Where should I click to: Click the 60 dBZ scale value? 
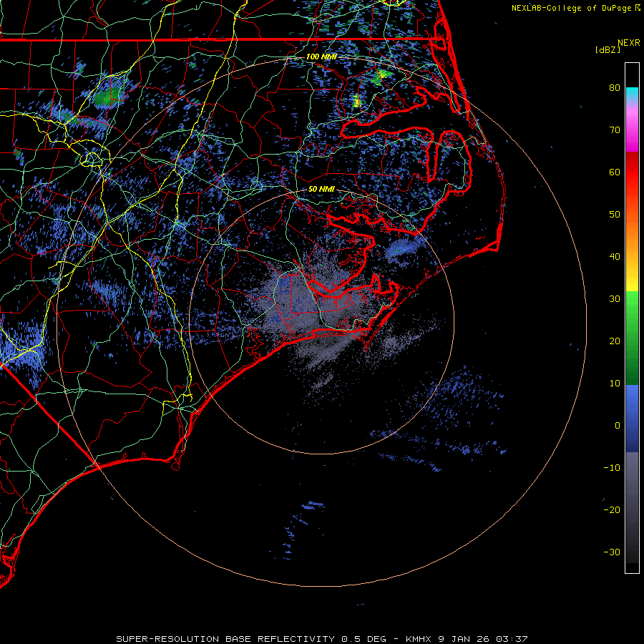tap(615, 172)
